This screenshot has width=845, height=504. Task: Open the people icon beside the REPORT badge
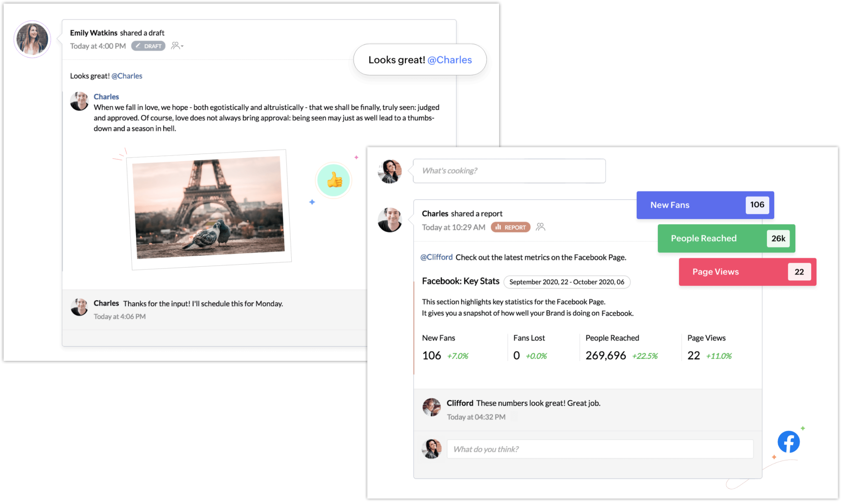point(541,227)
